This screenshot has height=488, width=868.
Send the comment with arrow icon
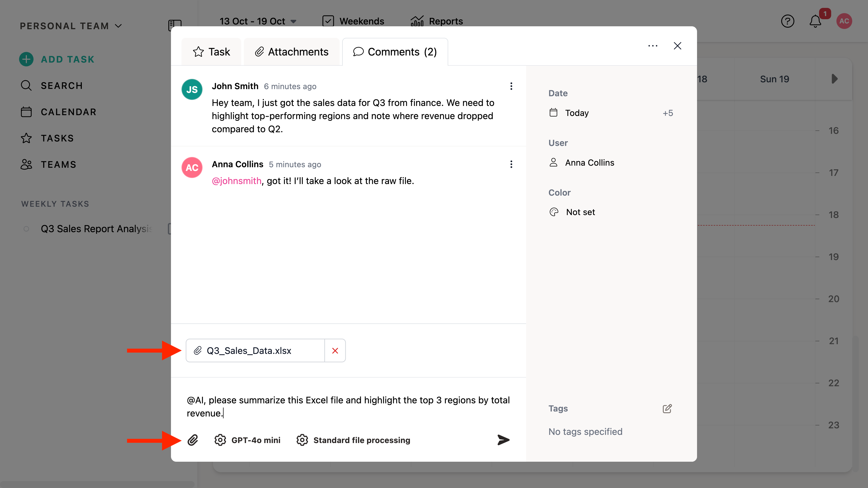pyautogui.click(x=503, y=440)
